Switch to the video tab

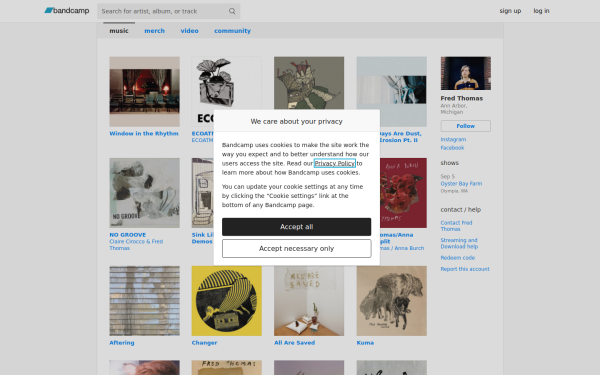coord(189,31)
